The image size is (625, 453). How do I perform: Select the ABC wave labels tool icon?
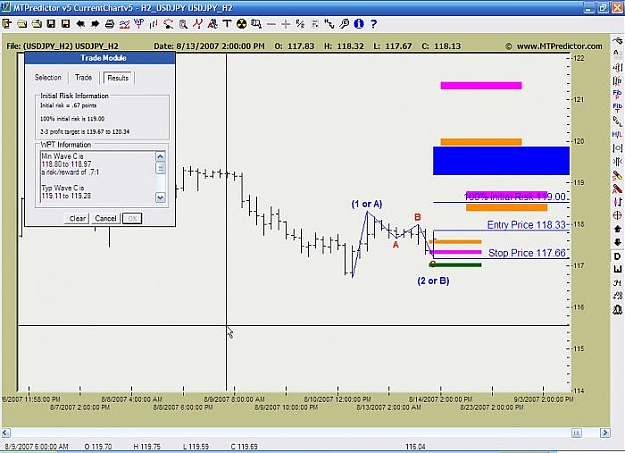pos(212,24)
